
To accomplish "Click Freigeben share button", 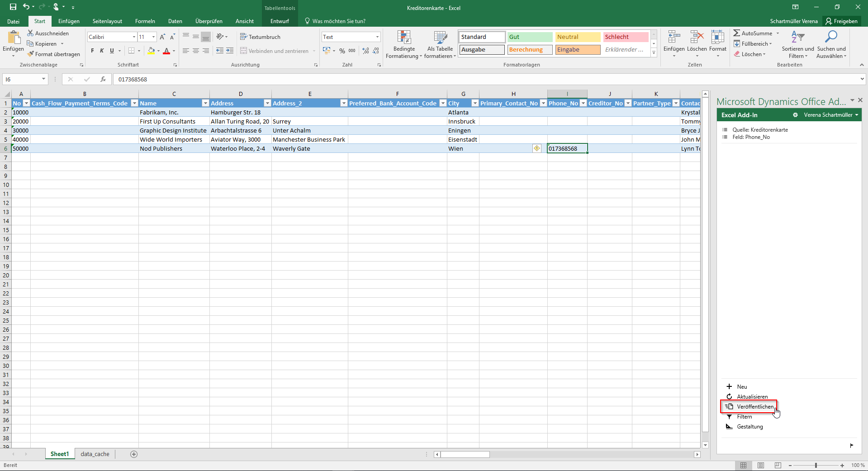I will pyautogui.click(x=842, y=21).
